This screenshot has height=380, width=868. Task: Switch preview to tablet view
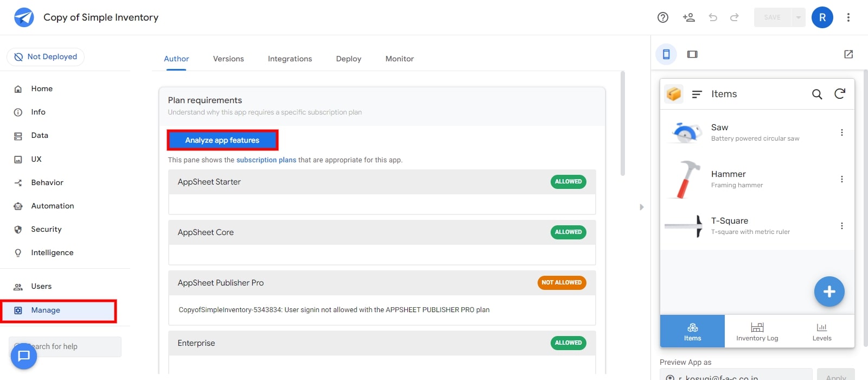[692, 54]
